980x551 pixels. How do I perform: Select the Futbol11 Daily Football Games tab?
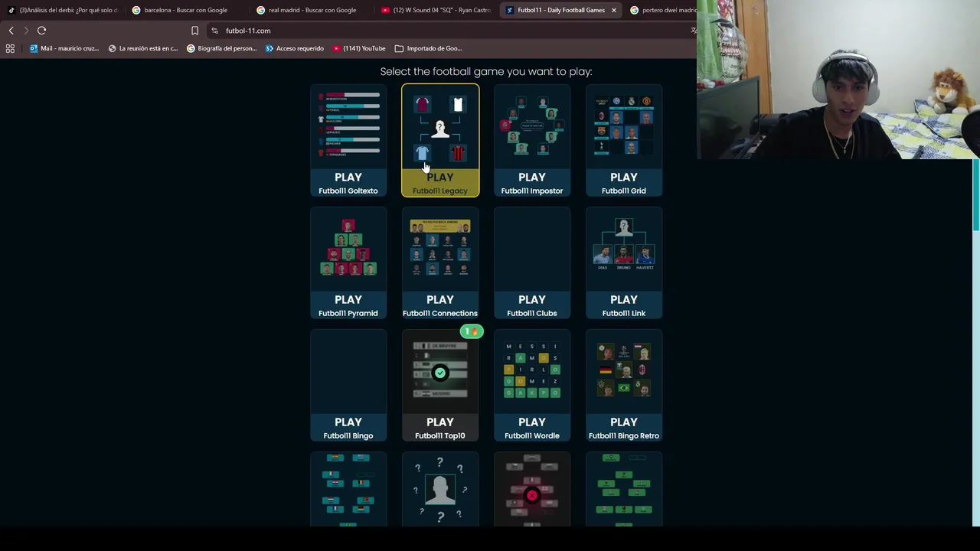(560, 10)
